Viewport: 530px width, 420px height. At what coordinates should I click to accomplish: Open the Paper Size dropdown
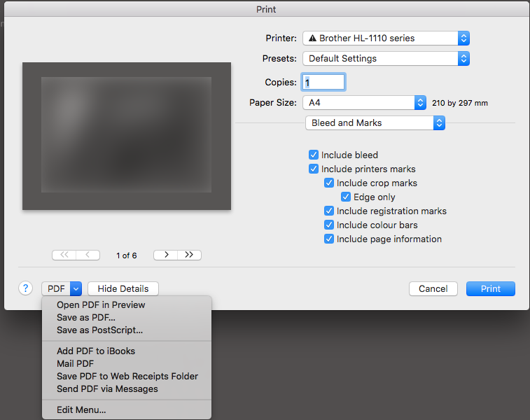pos(364,102)
